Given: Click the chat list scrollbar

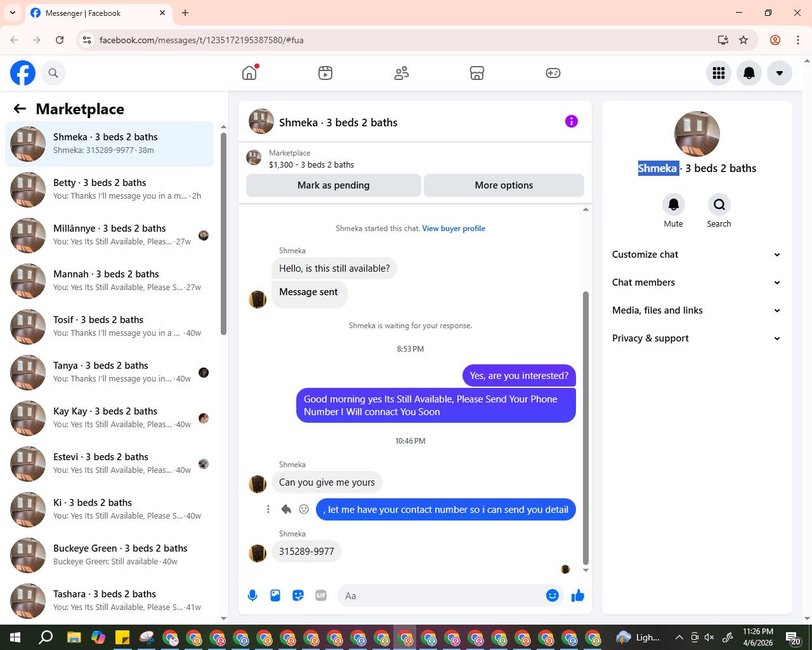Looking at the screenshot, I should (223, 233).
